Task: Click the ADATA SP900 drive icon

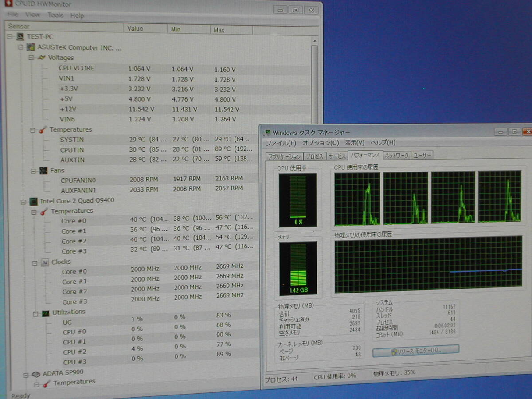Action: [36, 373]
